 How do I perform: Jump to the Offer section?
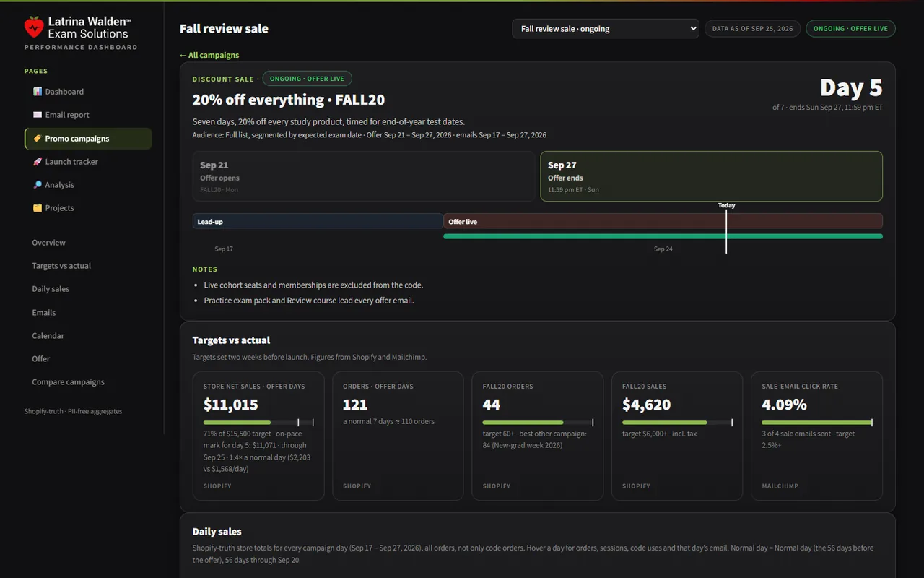point(41,359)
